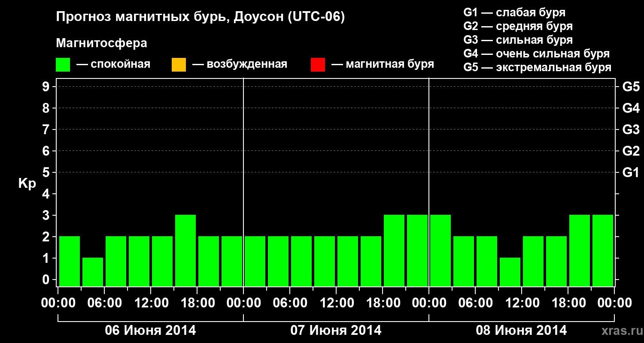Select the 08 June 15:00–18:00 bar
Screen dimensions: 644x343
(x=556, y=261)
